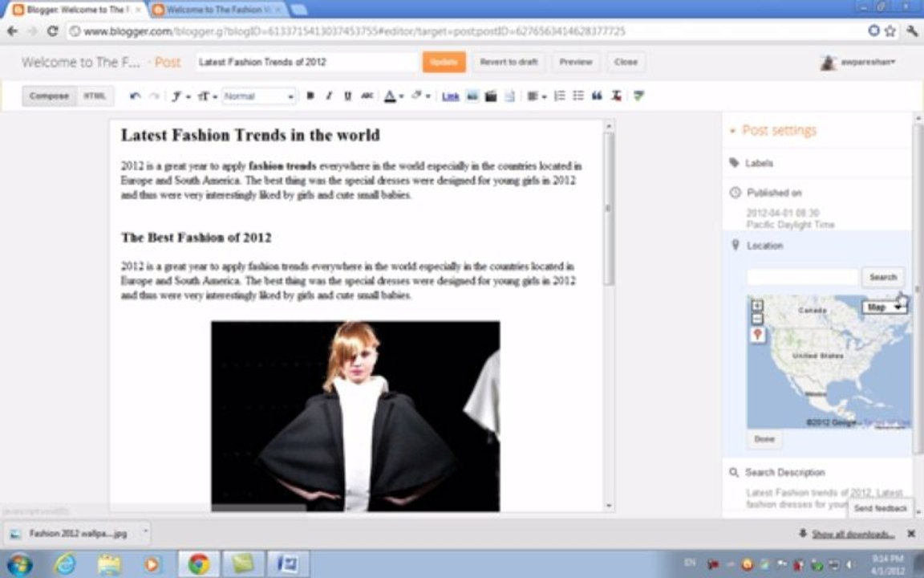Open the Location setting

coord(756,246)
